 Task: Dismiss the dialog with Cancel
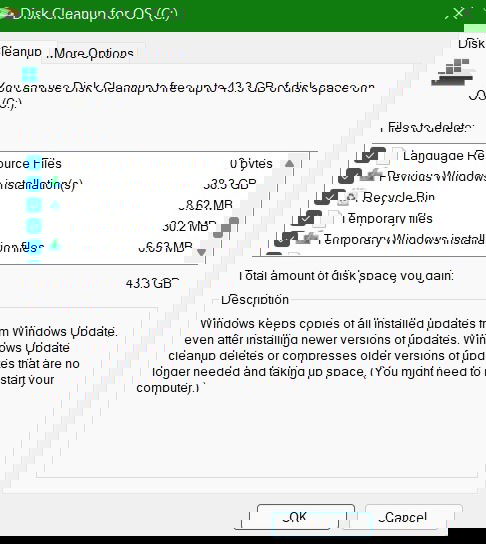tap(403, 517)
